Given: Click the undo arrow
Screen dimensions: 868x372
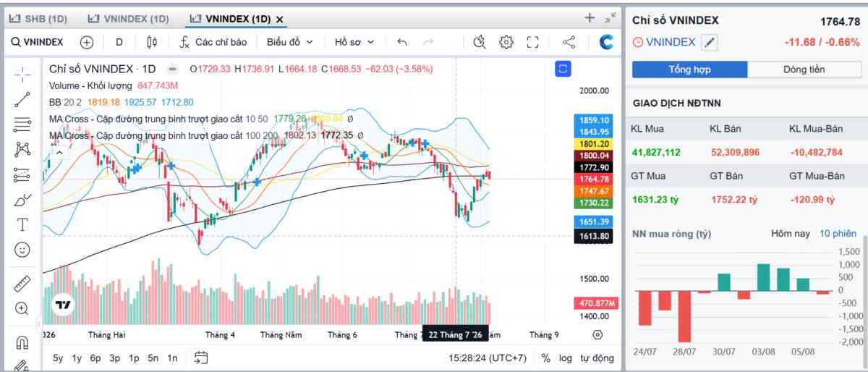Looking at the screenshot, I should coord(402,42).
